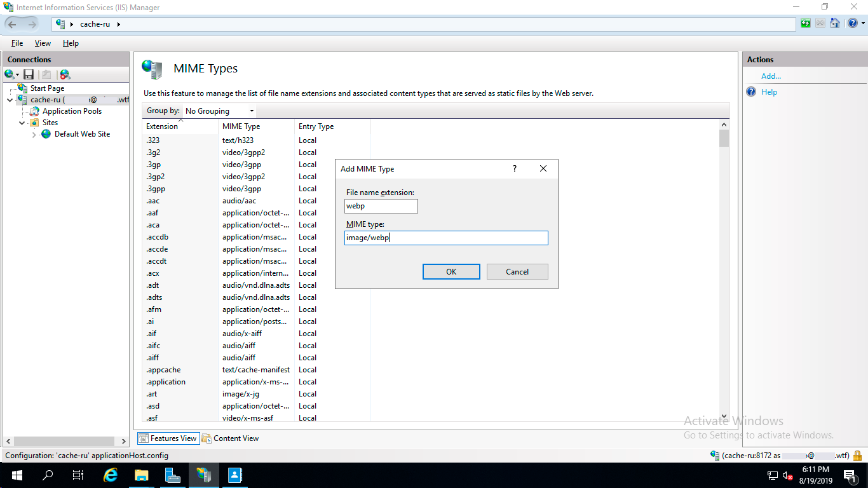
Task: Sort by the Extension column header
Action: pyautogui.click(x=180, y=126)
